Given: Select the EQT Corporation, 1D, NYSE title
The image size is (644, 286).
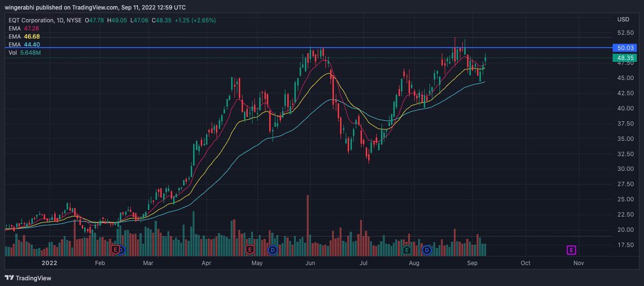Looking at the screenshot, I should [x=46, y=20].
